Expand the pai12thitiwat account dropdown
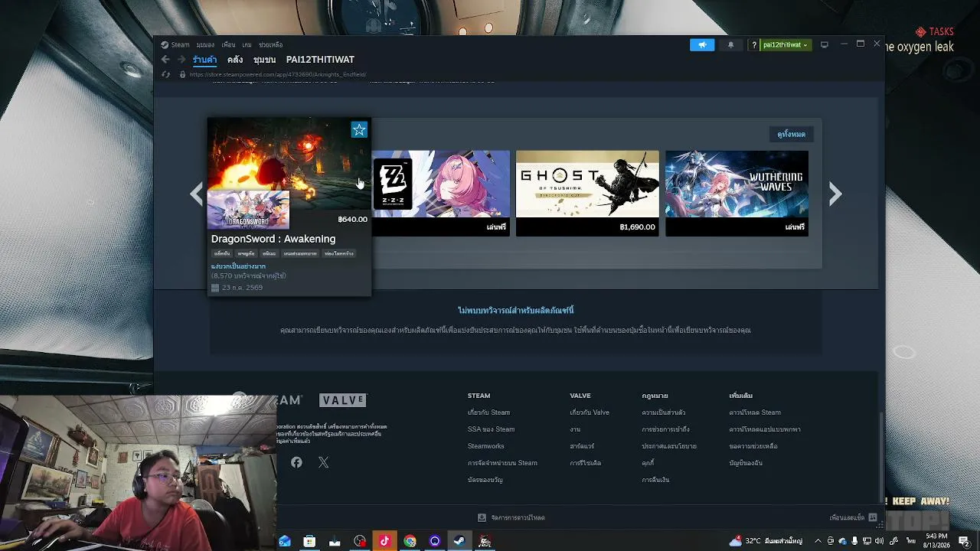The image size is (980, 551). 786,44
